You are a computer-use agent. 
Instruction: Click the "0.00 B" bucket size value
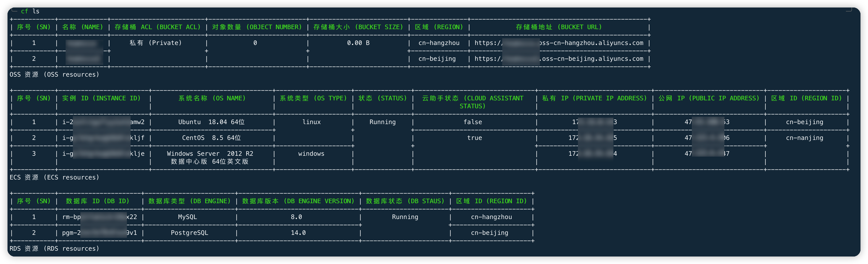point(358,43)
